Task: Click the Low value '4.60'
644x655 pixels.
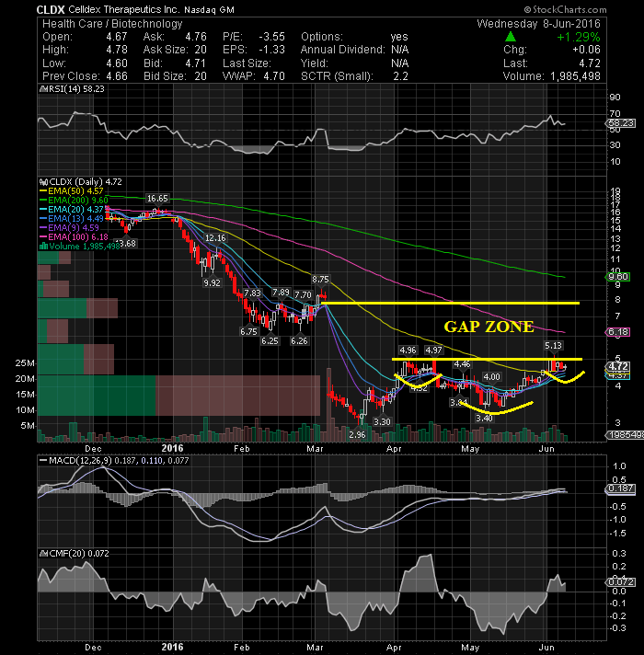Action: pos(117,63)
